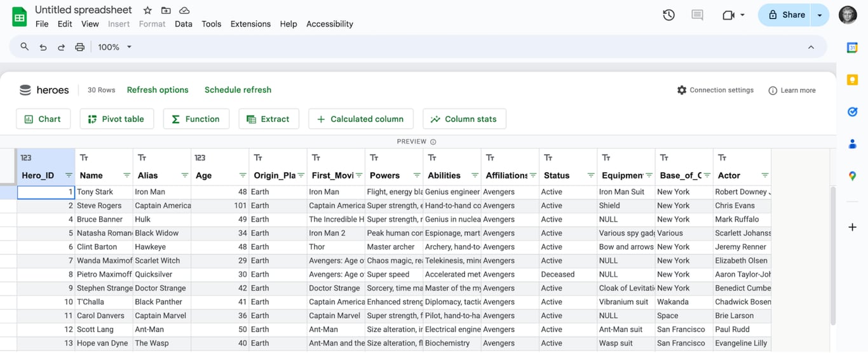This screenshot has width=868, height=353.
Task: Open video call dropdown arrow
Action: coord(742,15)
